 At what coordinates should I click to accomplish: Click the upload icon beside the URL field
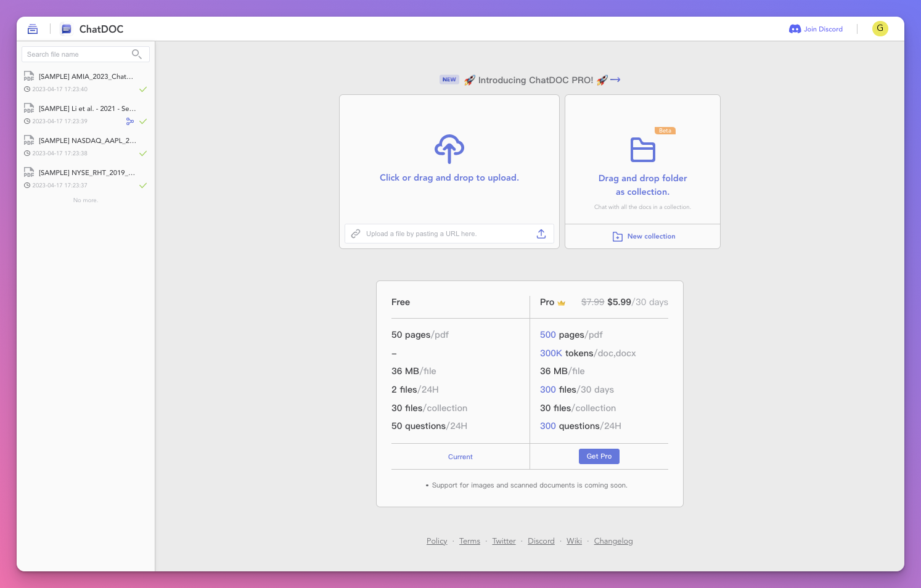click(541, 234)
